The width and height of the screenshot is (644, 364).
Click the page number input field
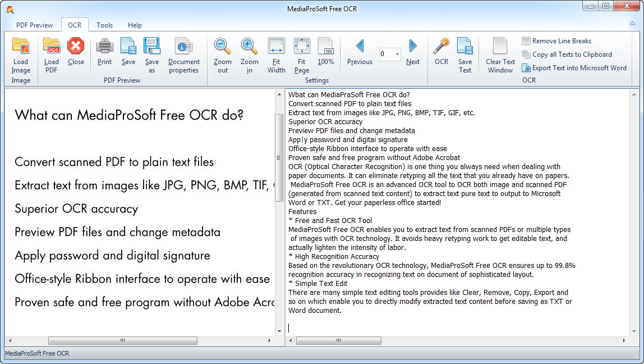(x=387, y=54)
